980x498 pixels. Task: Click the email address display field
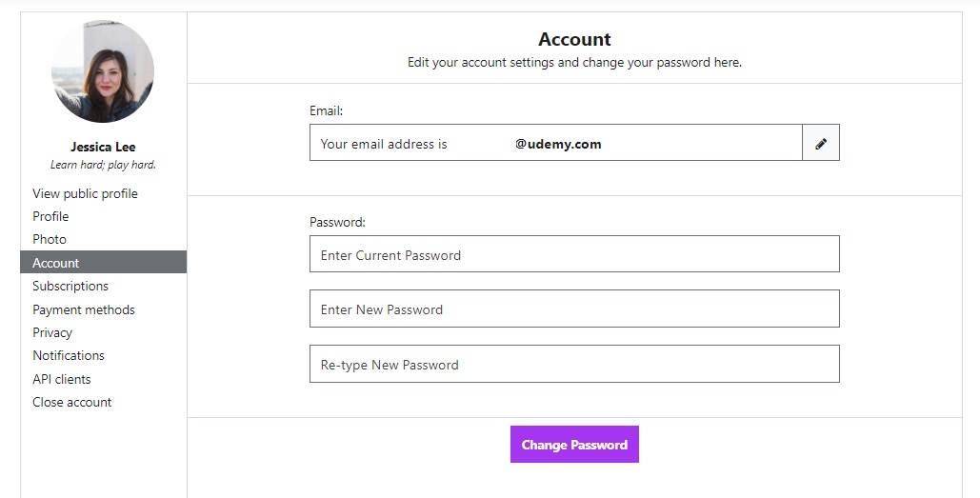pos(556,143)
